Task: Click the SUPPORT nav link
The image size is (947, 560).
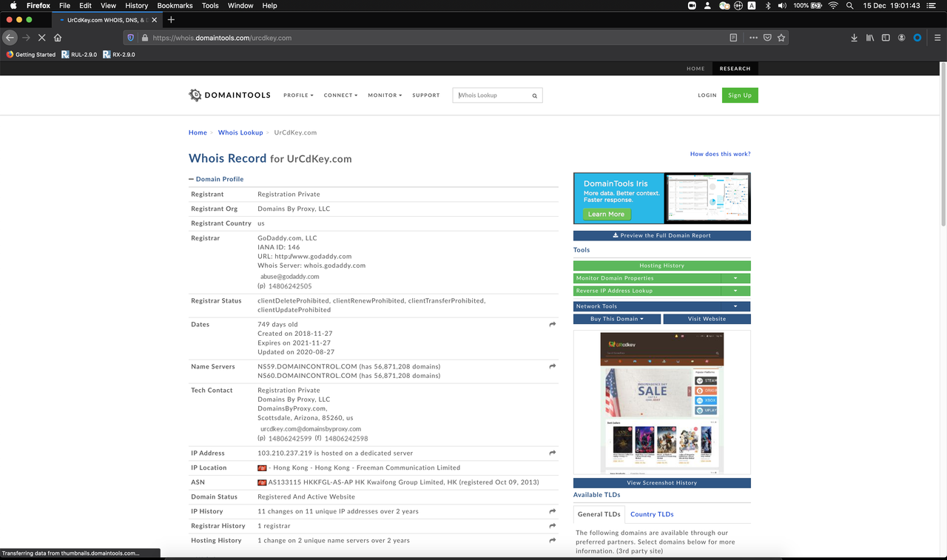Action: 426,95
